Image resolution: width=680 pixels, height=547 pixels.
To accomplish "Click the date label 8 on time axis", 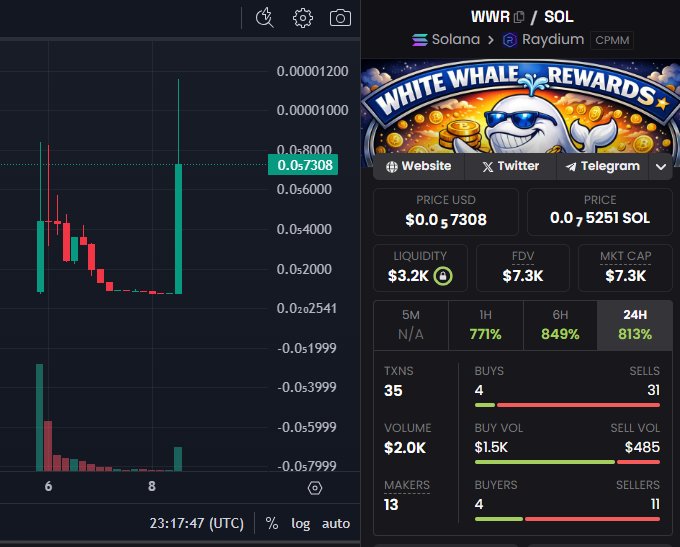I will click(152, 486).
